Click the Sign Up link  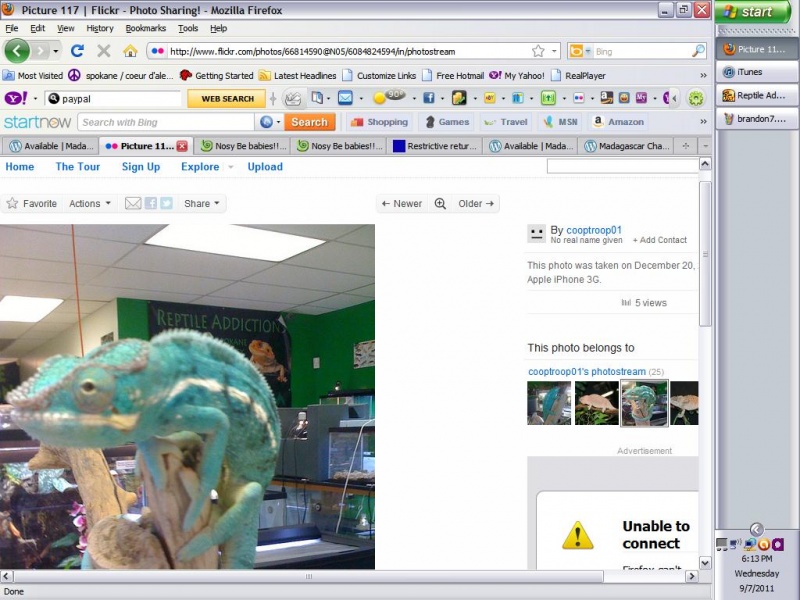(x=141, y=167)
